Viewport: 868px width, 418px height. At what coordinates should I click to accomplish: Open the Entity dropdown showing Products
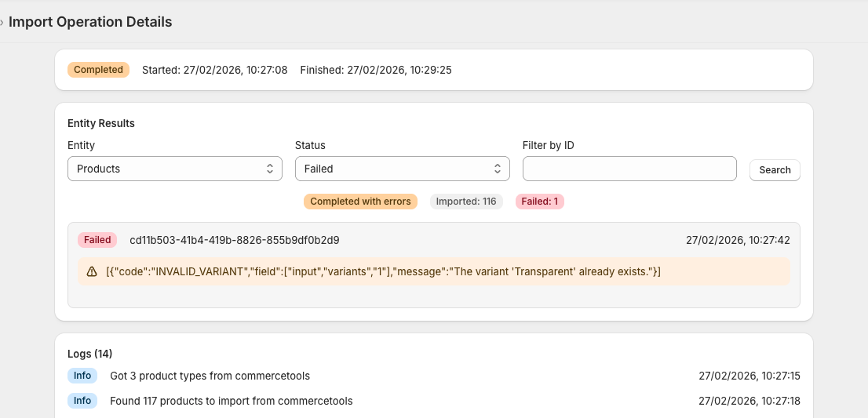tap(175, 169)
